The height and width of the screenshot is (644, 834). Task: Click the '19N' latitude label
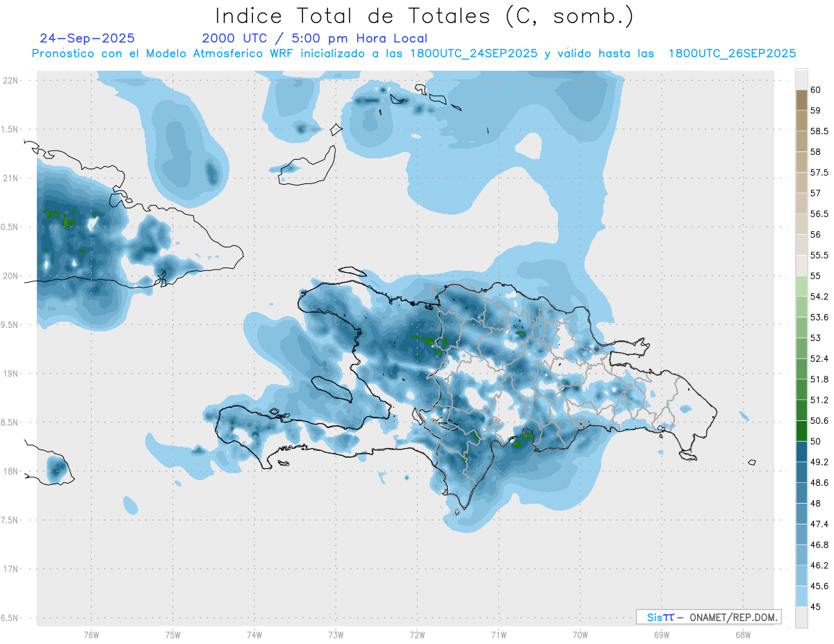(x=11, y=373)
